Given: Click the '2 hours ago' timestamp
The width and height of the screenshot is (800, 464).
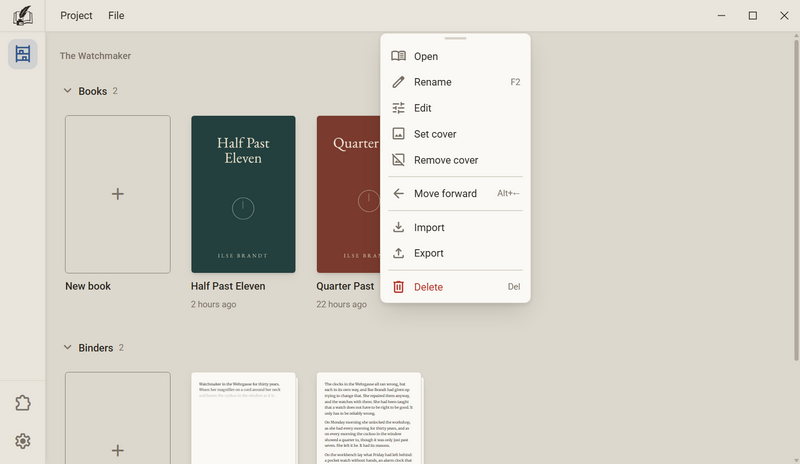Looking at the screenshot, I should click(213, 304).
